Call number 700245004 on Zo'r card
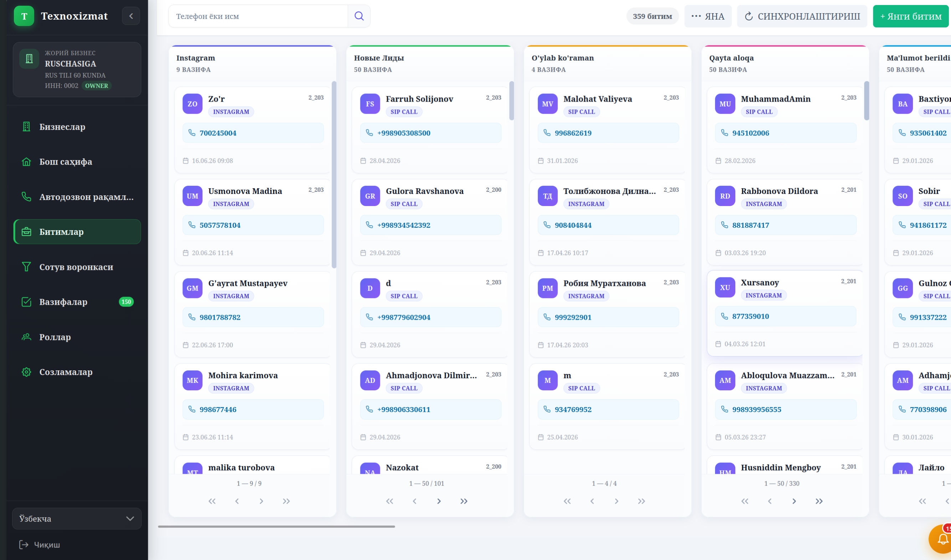 (x=253, y=133)
